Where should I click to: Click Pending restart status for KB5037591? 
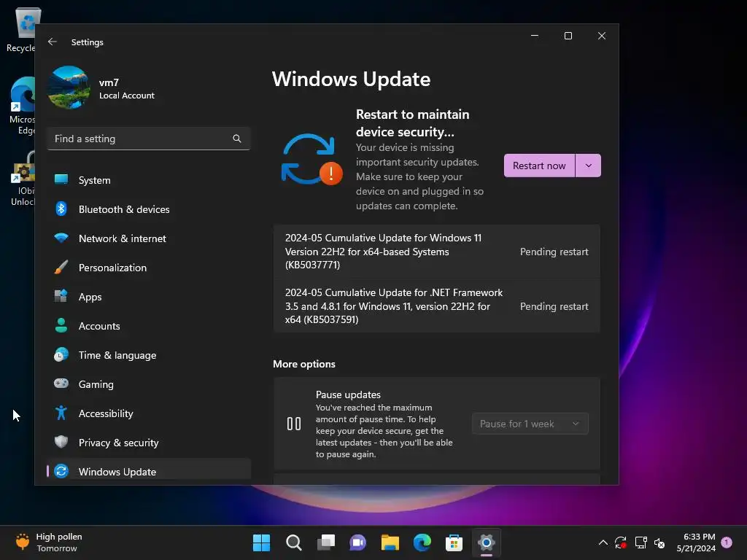click(554, 306)
